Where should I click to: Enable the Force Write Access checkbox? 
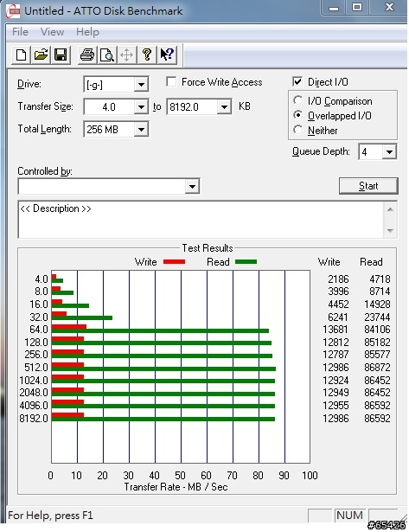click(171, 82)
